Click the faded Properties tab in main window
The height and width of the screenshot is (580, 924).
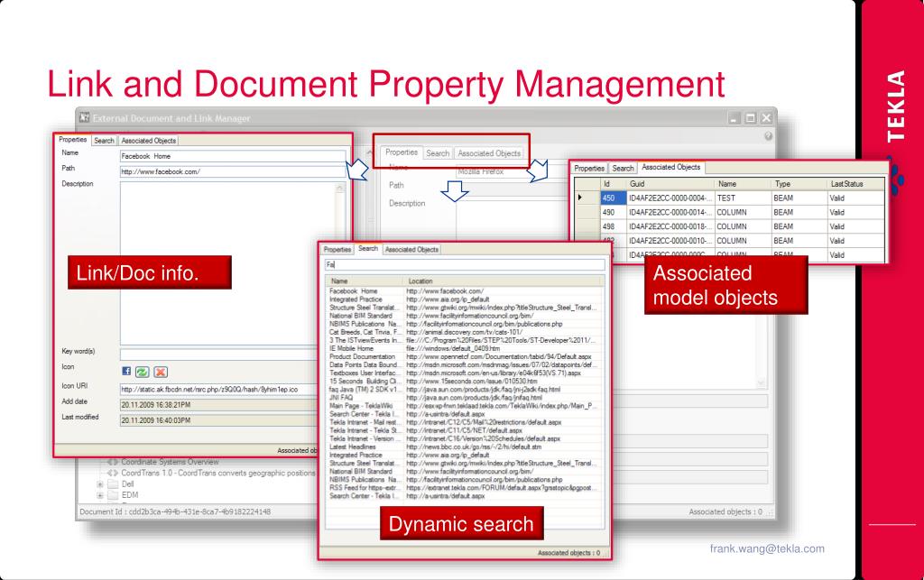402,152
